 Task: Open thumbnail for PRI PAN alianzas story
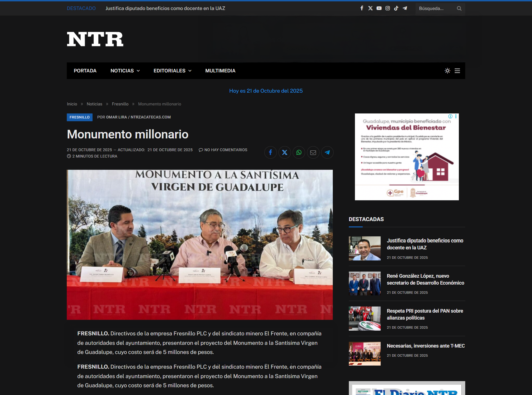pos(365,318)
